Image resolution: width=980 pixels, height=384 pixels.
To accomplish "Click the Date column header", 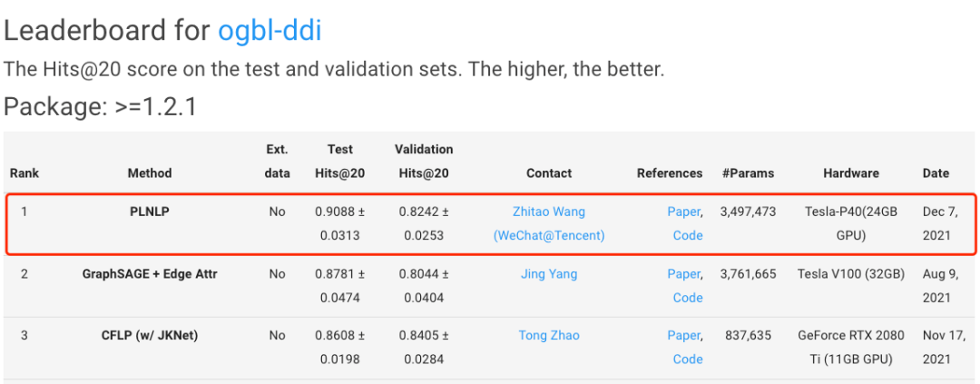I will coord(936,172).
